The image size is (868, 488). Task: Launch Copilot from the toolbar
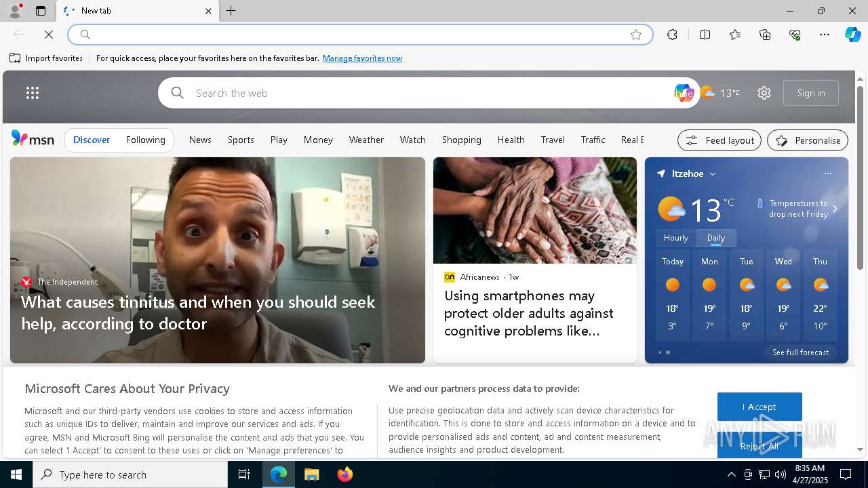click(x=852, y=35)
